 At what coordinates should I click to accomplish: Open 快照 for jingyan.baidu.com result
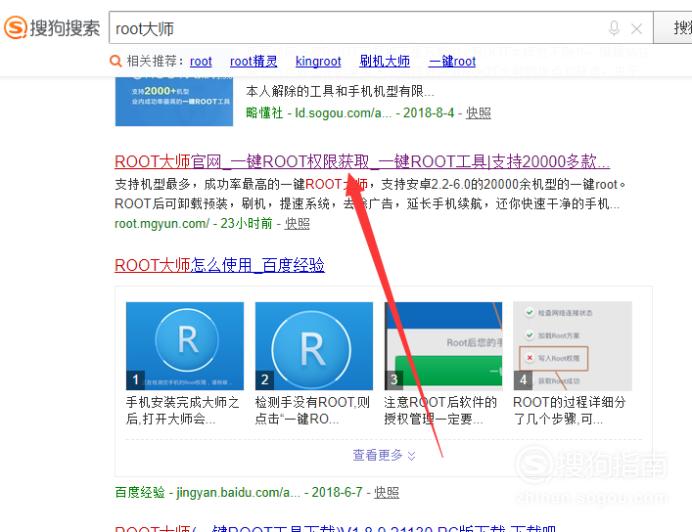pos(387,492)
